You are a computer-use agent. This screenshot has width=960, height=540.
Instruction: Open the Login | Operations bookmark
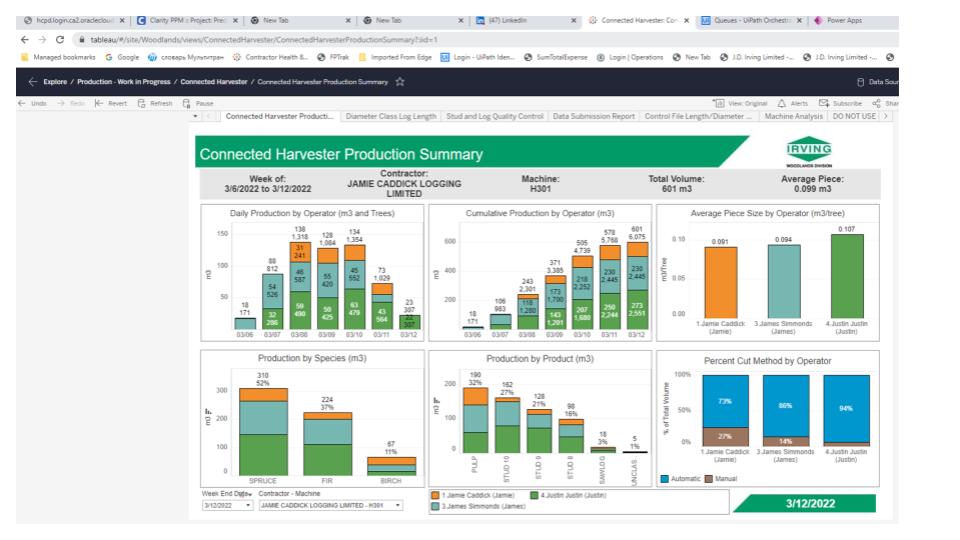(x=630, y=57)
